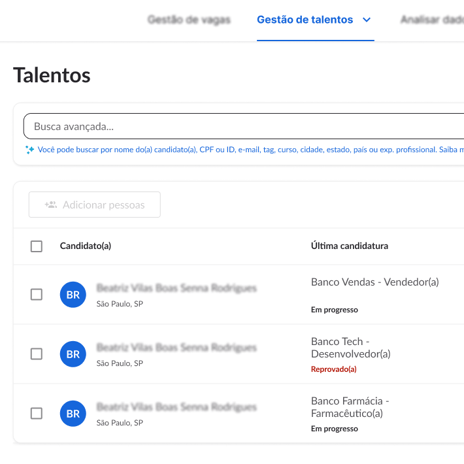The height and width of the screenshot is (464, 464).
Task: Open Banco Vendas - Vendedor(a) application
Action: point(375,282)
